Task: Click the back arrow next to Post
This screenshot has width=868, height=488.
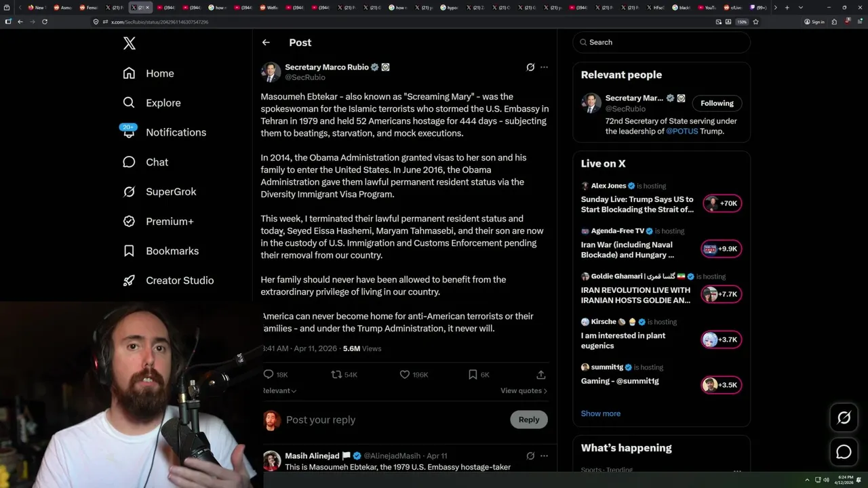Action: click(x=266, y=42)
